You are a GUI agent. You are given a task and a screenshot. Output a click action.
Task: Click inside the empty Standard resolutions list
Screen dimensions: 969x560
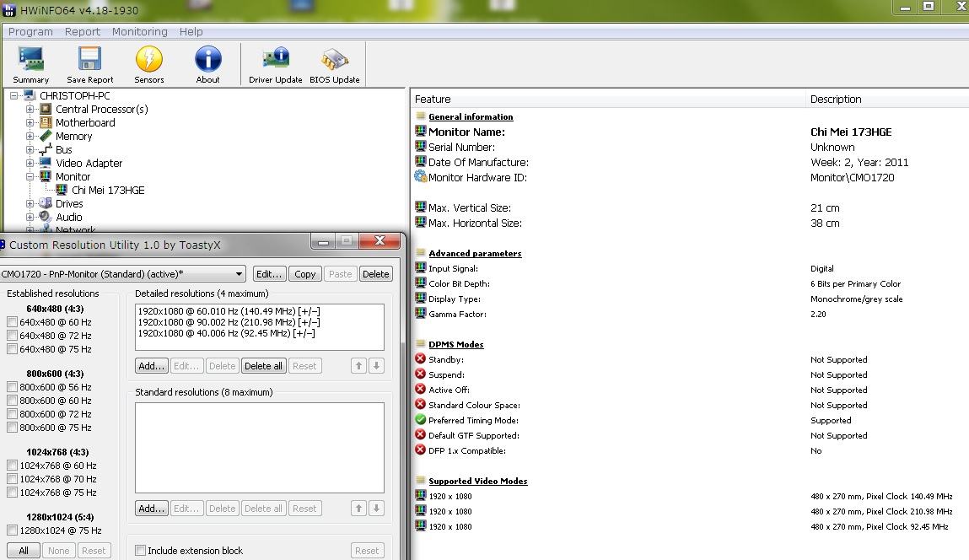(x=260, y=448)
